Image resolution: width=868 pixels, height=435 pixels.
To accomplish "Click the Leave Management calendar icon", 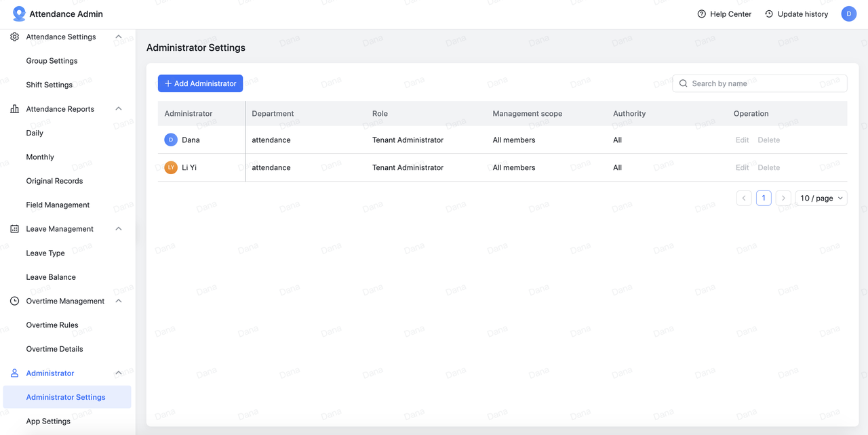I will tap(14, 229).
